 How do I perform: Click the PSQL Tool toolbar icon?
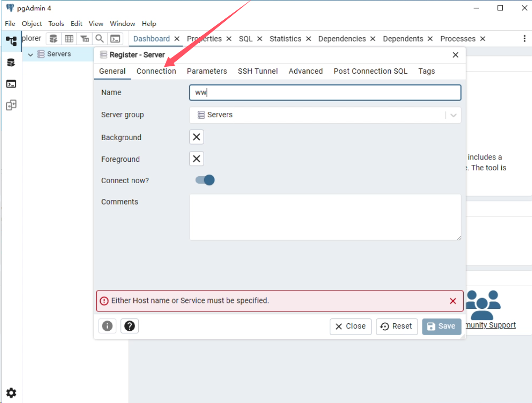tap(115, 39)
